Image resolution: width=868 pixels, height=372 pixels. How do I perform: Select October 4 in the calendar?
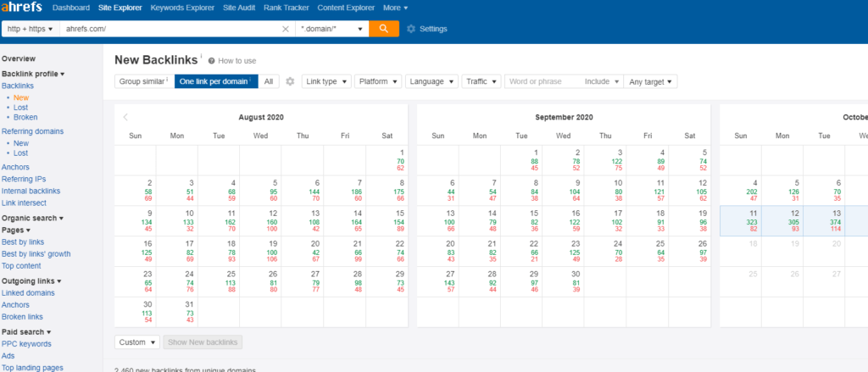coord(741,191)
